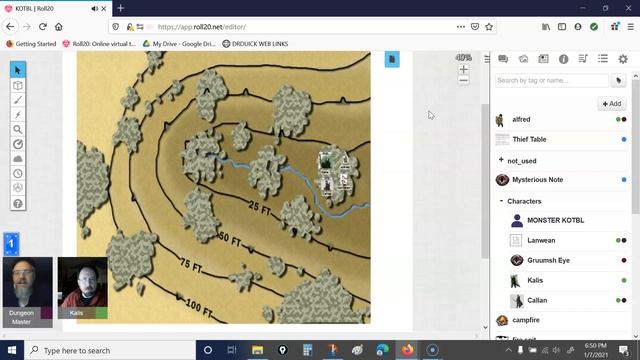Open the Thief Table handout
640x360 pixels.
pos(561,140)
